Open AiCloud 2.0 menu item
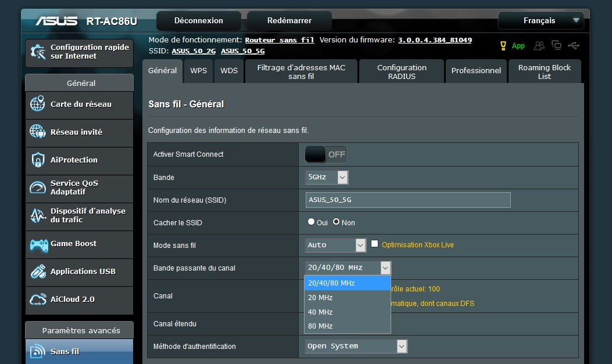This screenshot has width=612, height=364. click(79, 300)
